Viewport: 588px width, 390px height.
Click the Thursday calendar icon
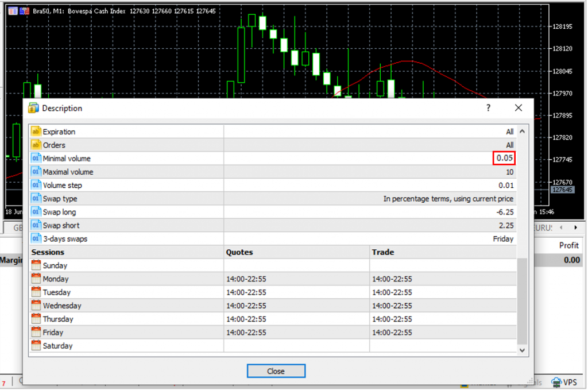pyautogui.click(x=36, y=319)
